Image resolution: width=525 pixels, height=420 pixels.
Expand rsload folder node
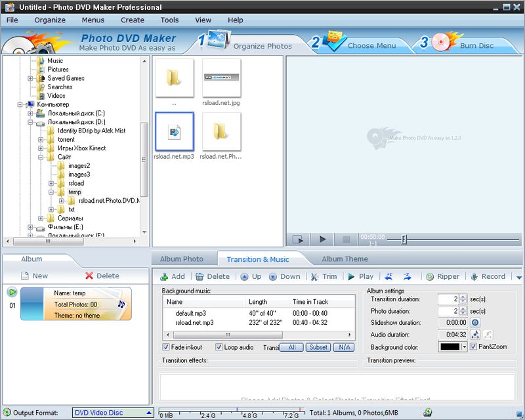coord(51,183)
